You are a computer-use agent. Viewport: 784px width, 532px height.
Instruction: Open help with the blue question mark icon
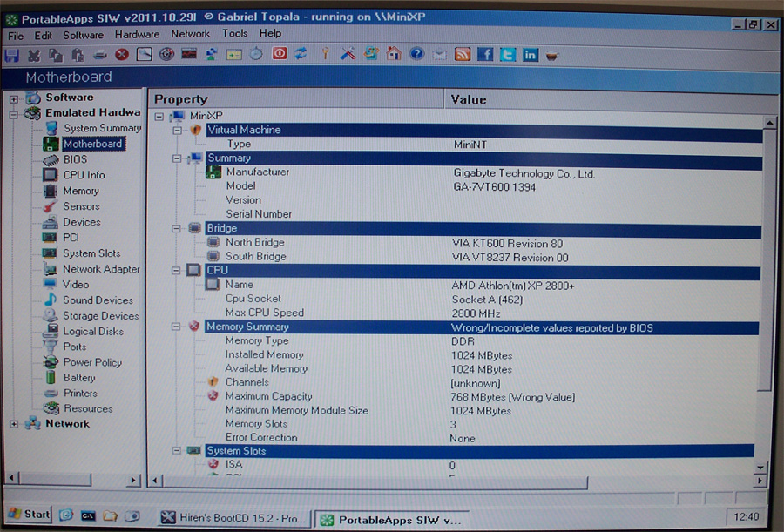click(x=416, y=53)
